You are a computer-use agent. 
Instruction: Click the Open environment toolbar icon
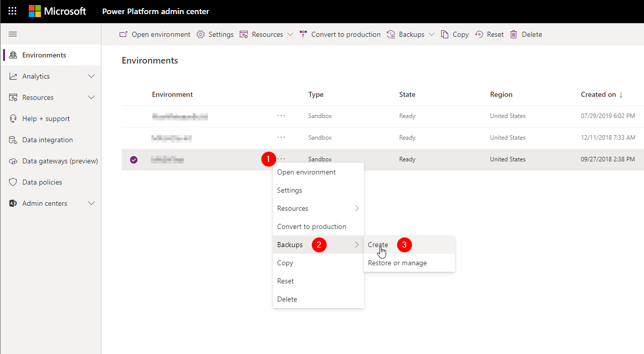click(x=123, y=34)
